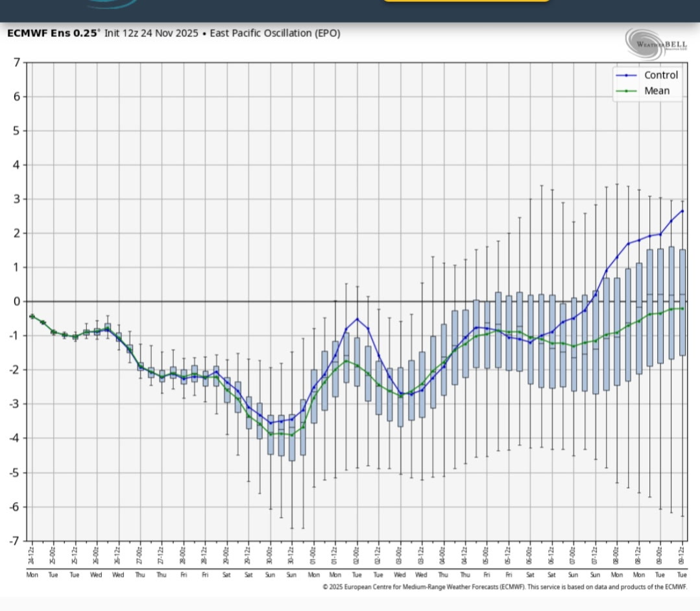Viewport: 700px width, 611px height.
Task: Click the swirl logo in the header
Action: click(110, 3)
